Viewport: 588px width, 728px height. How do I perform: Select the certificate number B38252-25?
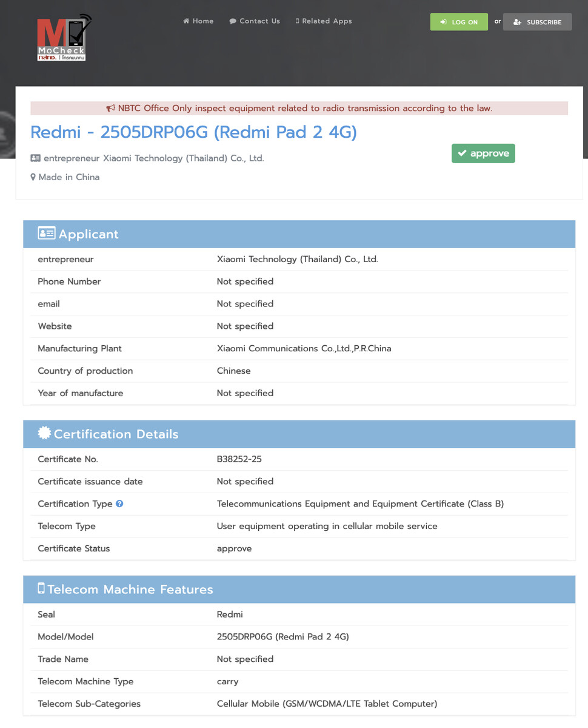click(239, 459)
